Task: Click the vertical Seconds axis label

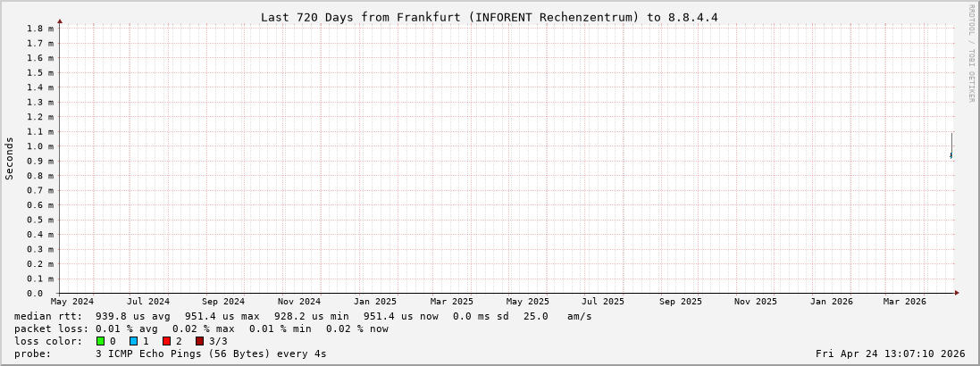Action: point(10,159)
